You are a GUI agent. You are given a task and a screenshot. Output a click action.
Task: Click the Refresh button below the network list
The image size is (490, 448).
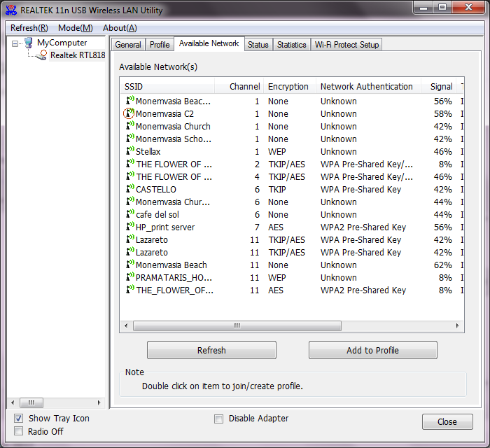point(211,350)
